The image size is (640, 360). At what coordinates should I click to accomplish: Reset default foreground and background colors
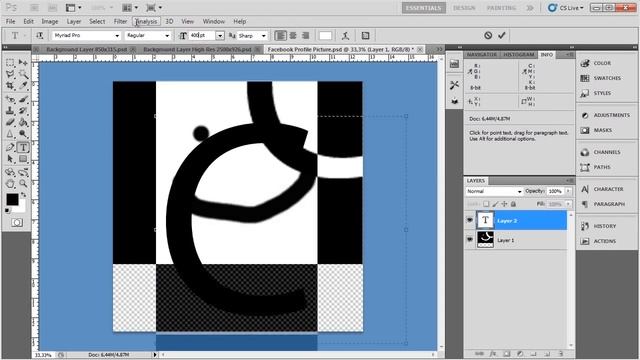point(7,211)
